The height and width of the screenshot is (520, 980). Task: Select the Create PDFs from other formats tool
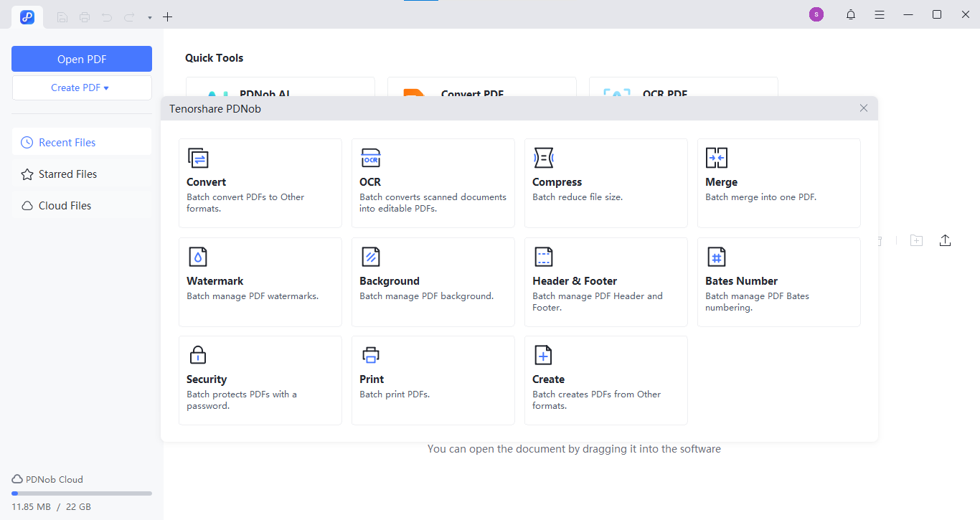606,380
